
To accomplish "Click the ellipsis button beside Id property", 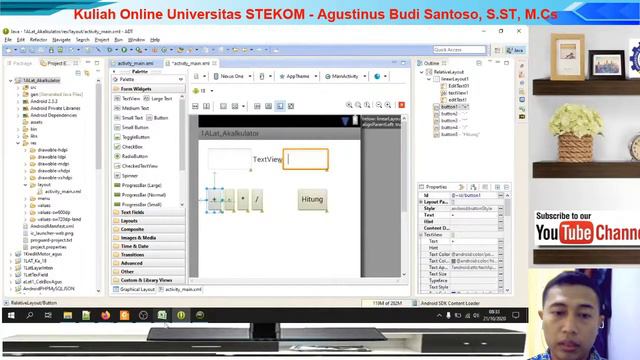I will click(501, 196).
